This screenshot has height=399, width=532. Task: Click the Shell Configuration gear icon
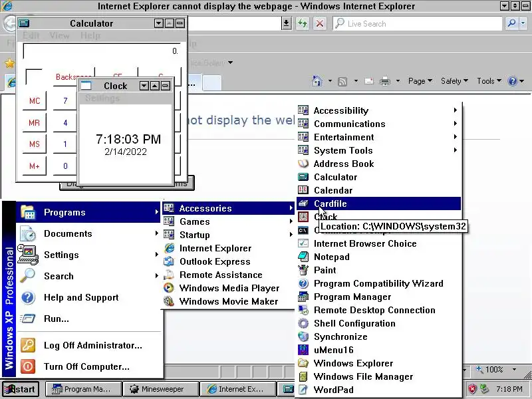pyautogui.click(x=303, y=323)
